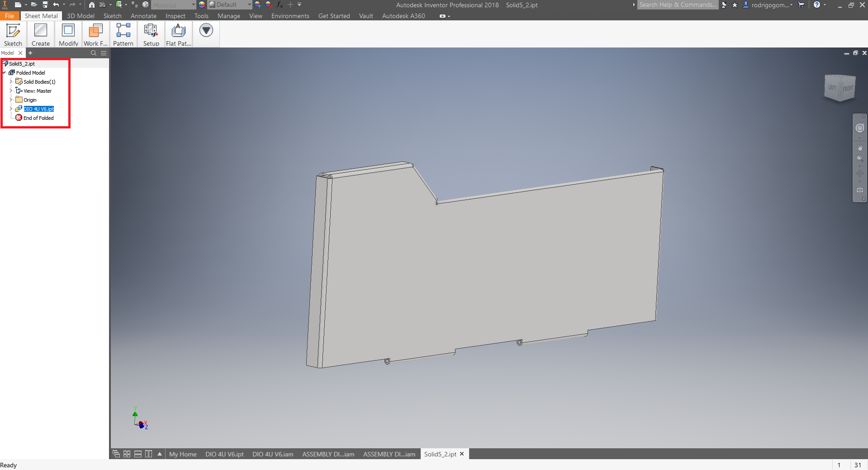Switch to the DIO 4U V6.iam document tab
This screenshot has height=470, width=868.
pos(273,454)
